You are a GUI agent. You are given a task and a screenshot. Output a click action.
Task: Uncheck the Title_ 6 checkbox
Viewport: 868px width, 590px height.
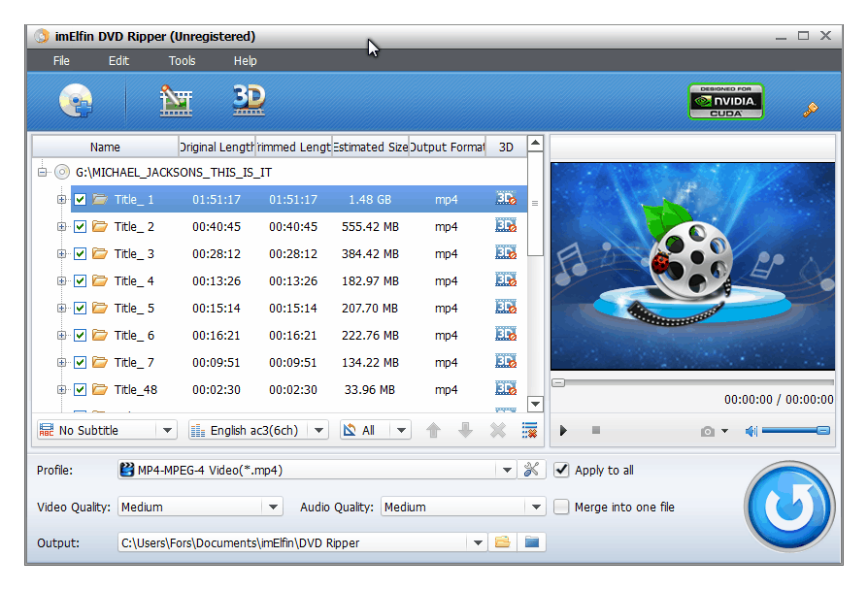tap(81, 335)
